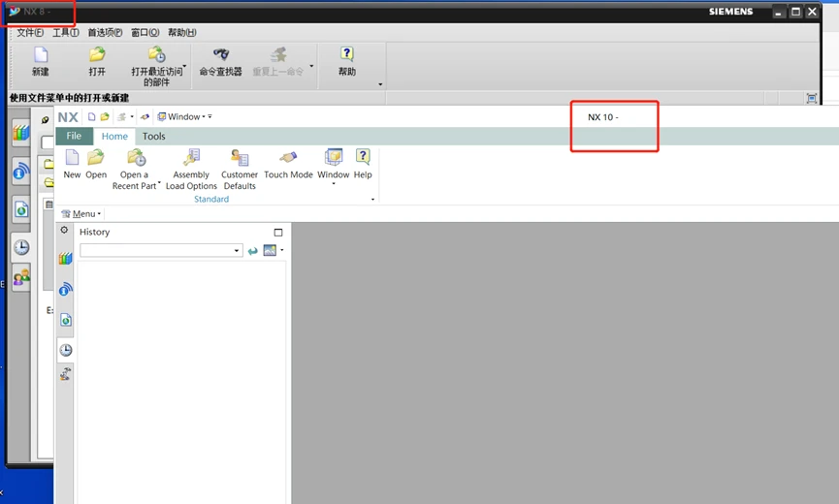Expand the arrow under the Window ribbon button
Screen dimensions: 839x504
(x=334, y=184)
